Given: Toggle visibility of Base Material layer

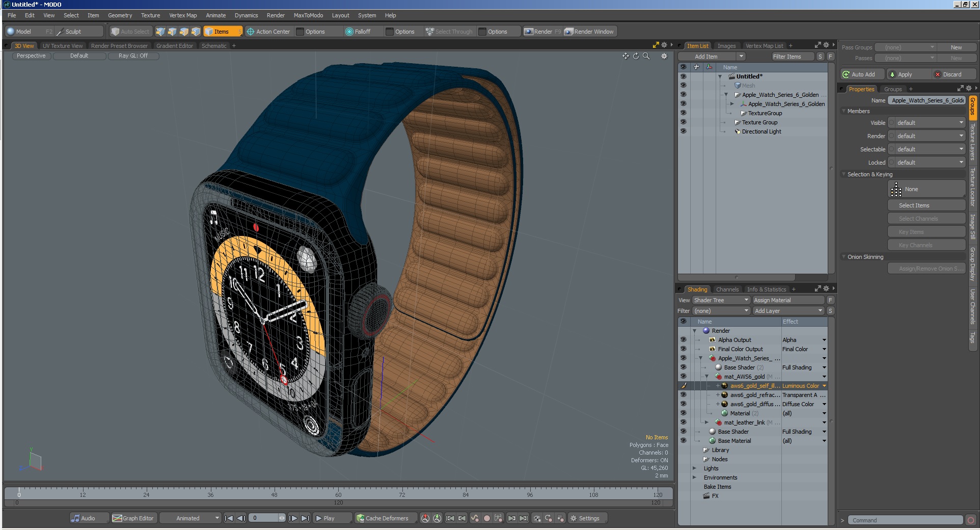Looking at the screenshot, I should [x=683, y=441].
